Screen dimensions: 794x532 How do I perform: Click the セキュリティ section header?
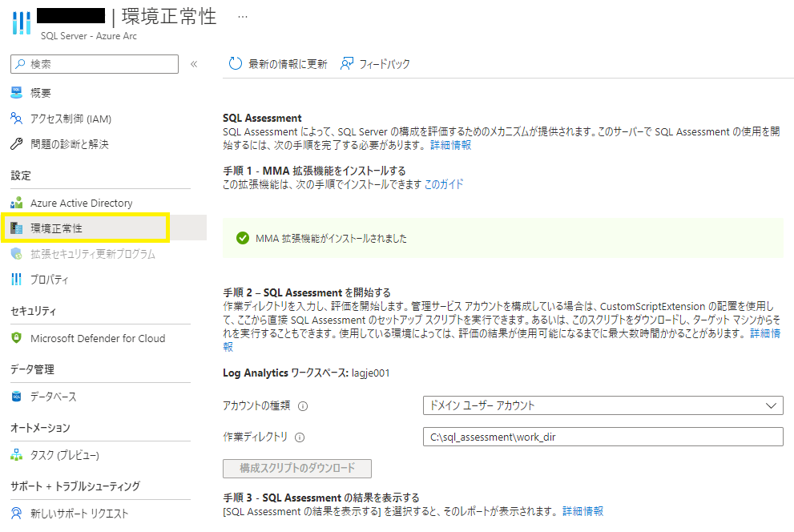[x=34, y=311]
